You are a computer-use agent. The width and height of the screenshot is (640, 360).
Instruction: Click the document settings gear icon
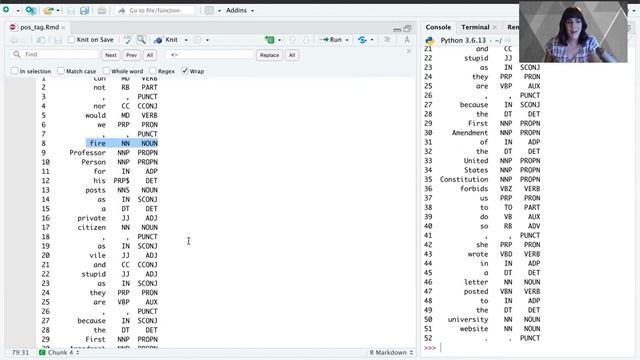198,40
